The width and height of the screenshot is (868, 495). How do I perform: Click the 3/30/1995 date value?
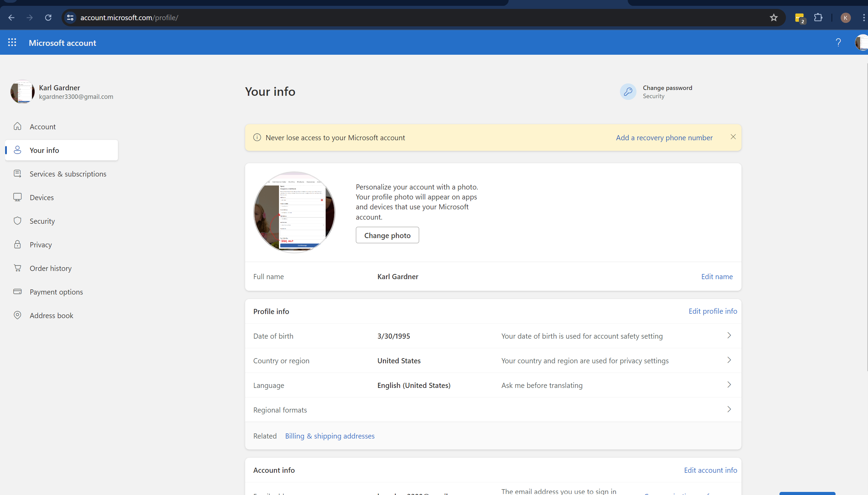click(393, 336)
